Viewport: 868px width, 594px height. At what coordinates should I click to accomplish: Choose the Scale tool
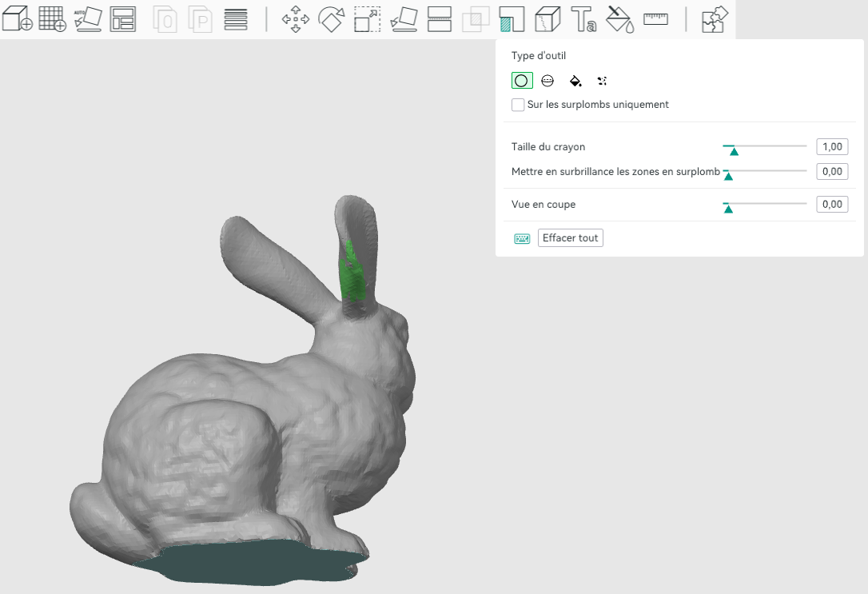368,19
